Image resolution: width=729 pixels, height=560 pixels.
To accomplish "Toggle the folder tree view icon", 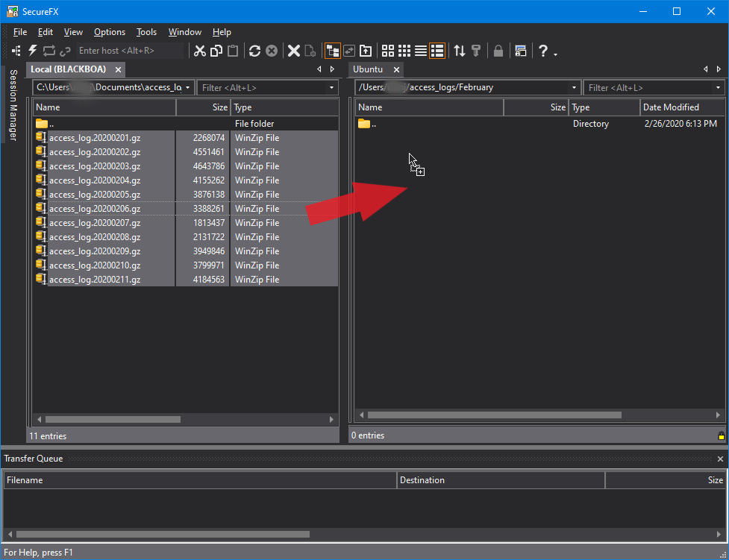I will [333, 51].
